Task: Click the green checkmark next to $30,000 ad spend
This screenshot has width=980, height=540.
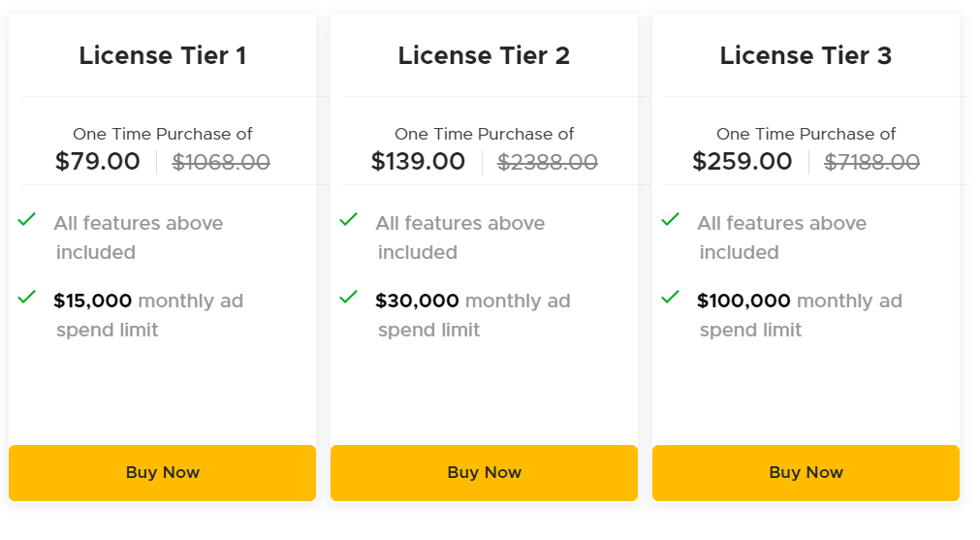Action: (349, 297)
